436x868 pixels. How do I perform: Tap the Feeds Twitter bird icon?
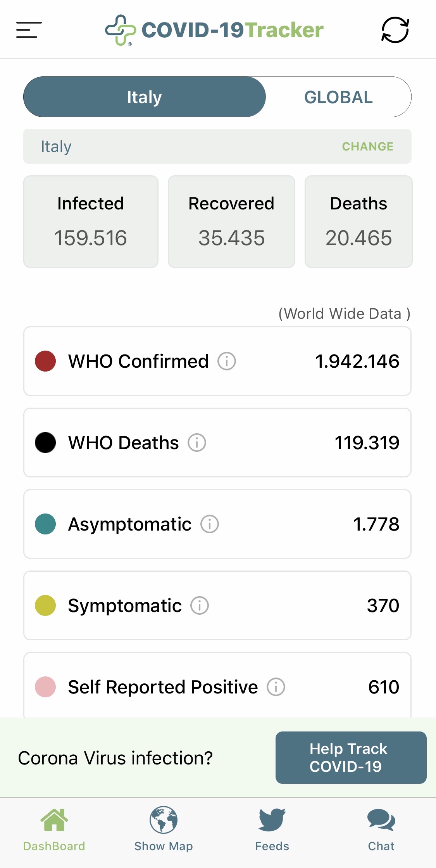point(272,820)
